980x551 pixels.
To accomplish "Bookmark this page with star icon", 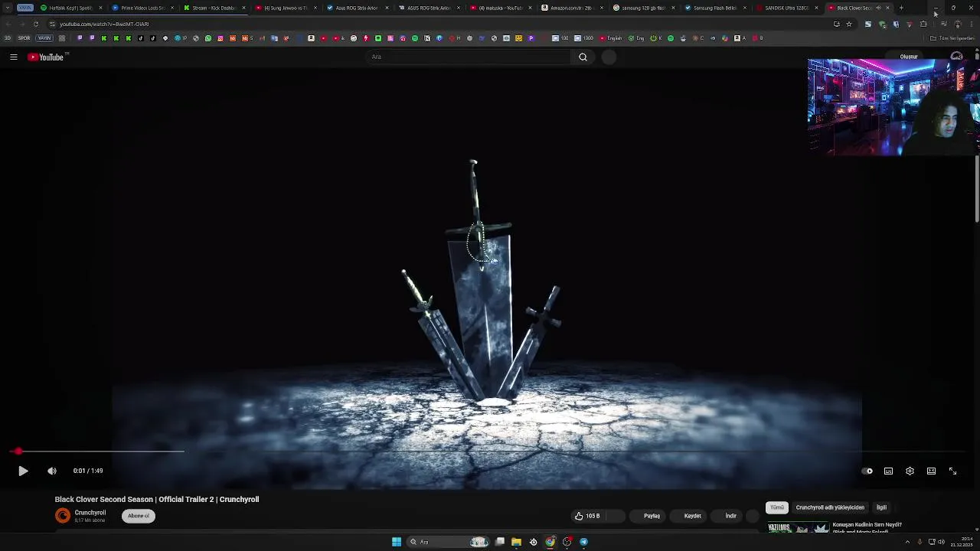I will tap(848, 24).
